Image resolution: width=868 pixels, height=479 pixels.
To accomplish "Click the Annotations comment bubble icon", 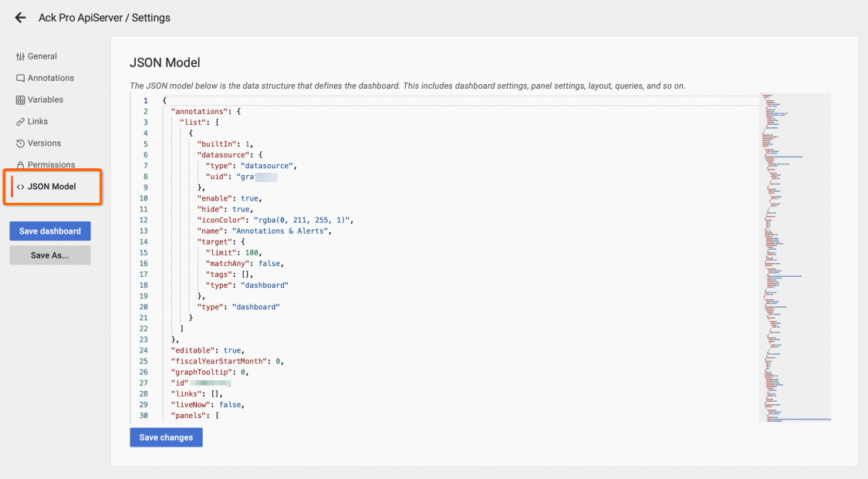I will click(20, 78).
